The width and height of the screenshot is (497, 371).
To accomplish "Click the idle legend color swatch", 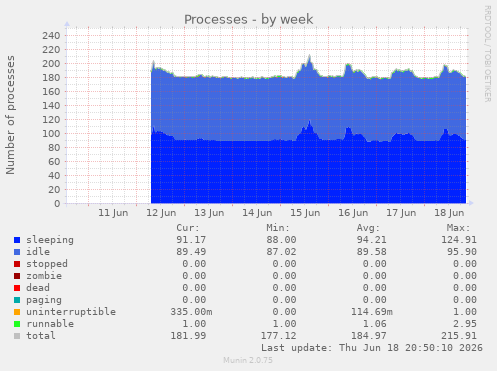I will (17, 252).
